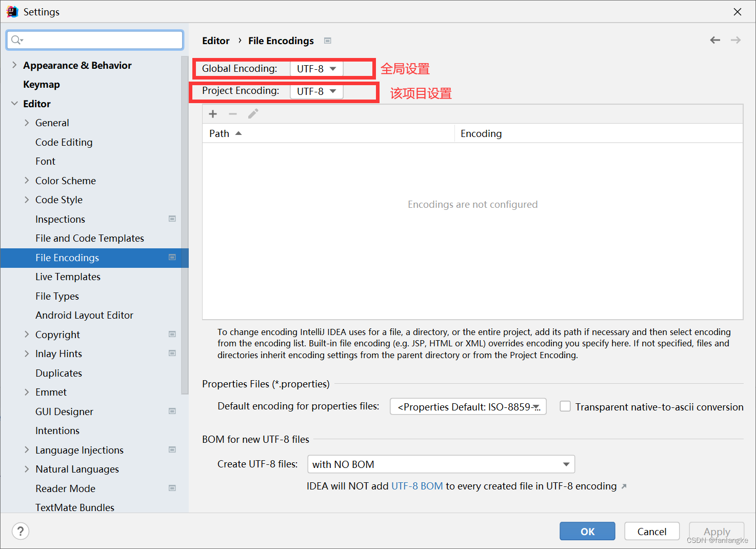Expand Appearance & Behavior section
The width and height of the screenshot is (756, 549).
click(14, 65)
